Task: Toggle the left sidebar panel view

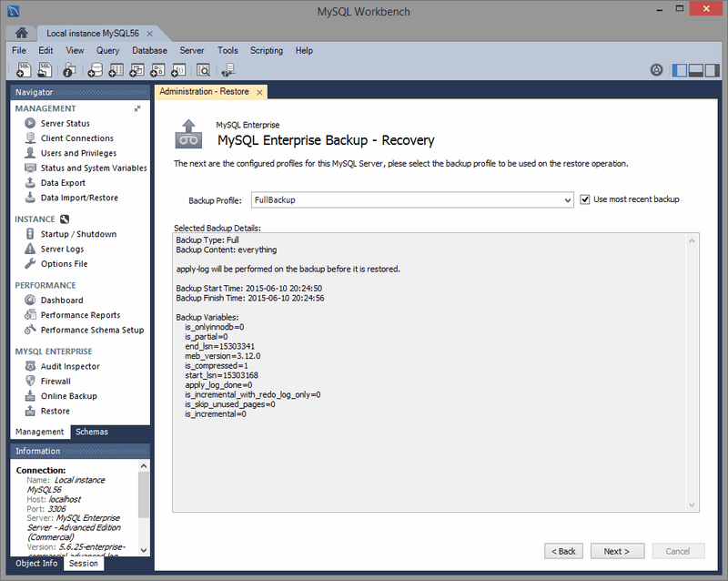Action: 679,70
